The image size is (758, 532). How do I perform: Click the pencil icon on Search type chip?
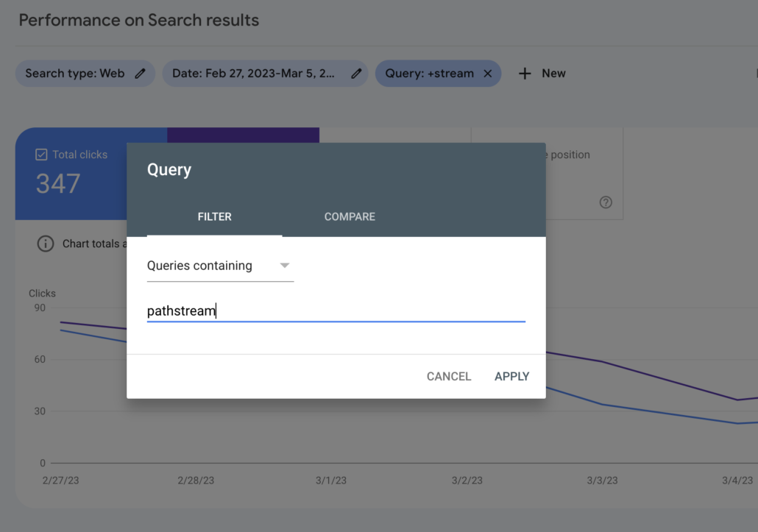(x=141, y=74)
